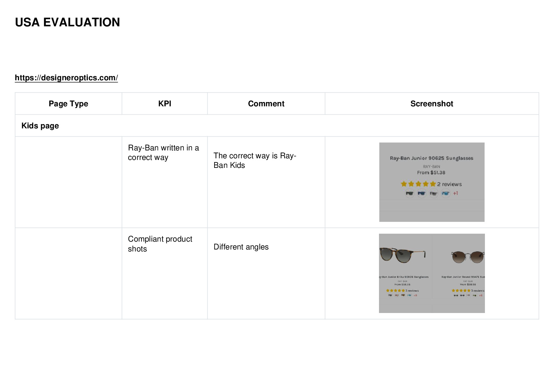Open the Ray-Ban Junior 9062S screenshot
The width and height of the screenshot is (554, 392).
(432, 182)
